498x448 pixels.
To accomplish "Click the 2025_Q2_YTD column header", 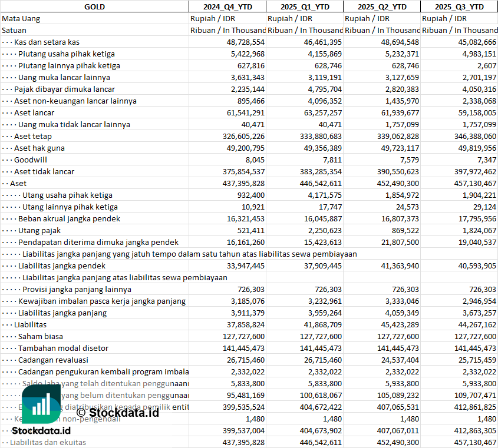I will tap(382, 6).
